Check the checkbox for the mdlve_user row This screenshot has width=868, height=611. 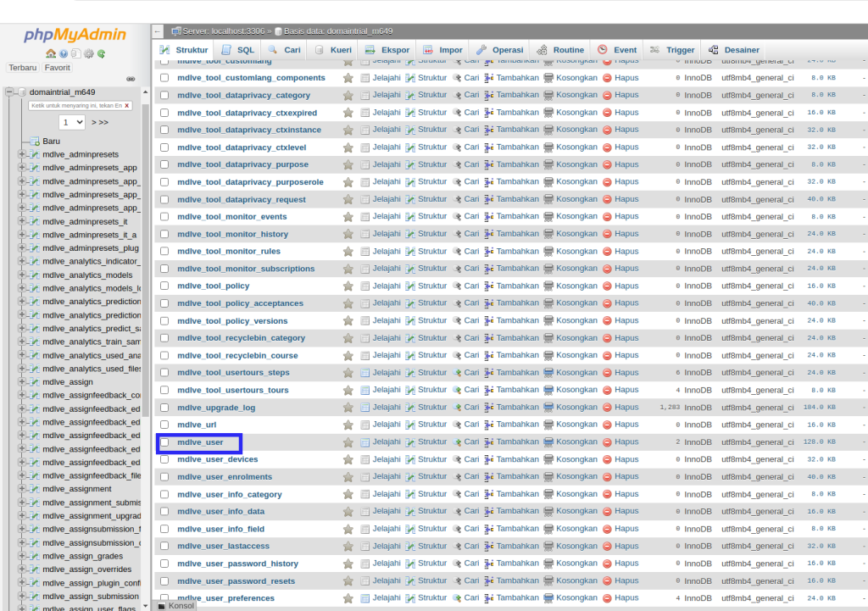tap(164, 442)
